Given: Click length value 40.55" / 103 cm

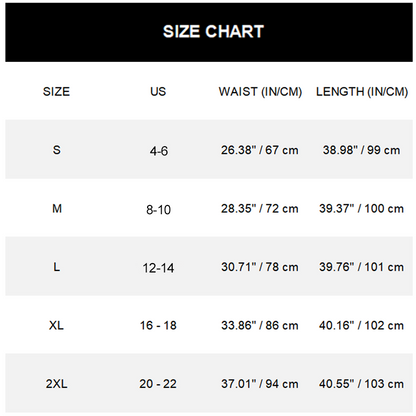Looking at the screenshot, I should tap(361, 384).
